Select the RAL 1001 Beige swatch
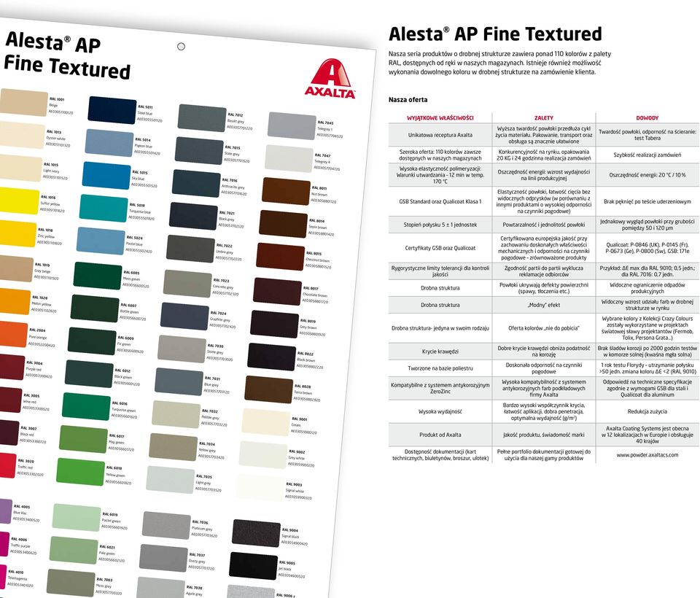This screenshot has height=598, width=700. 23,103
